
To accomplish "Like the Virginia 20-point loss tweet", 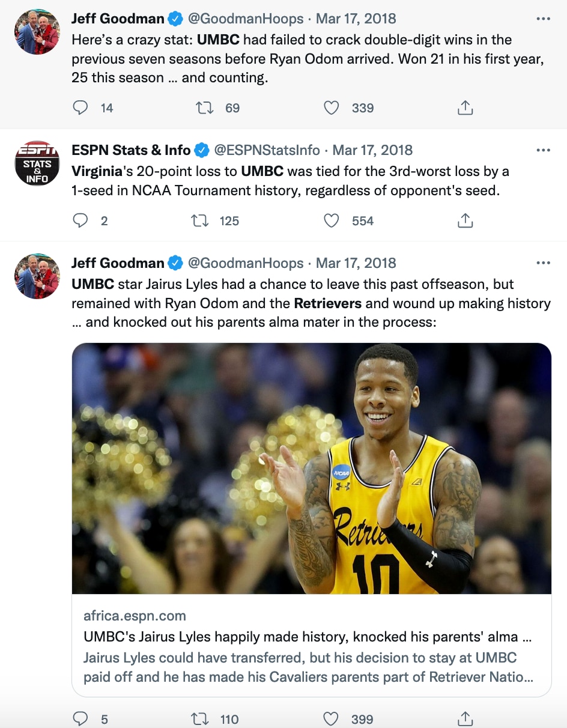I will coord(332,221).
